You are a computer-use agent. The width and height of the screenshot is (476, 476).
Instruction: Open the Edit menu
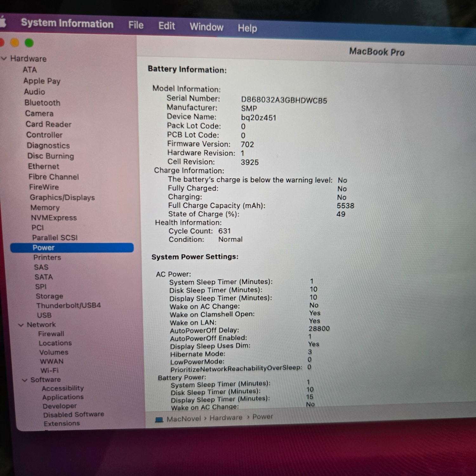(167, 26)
